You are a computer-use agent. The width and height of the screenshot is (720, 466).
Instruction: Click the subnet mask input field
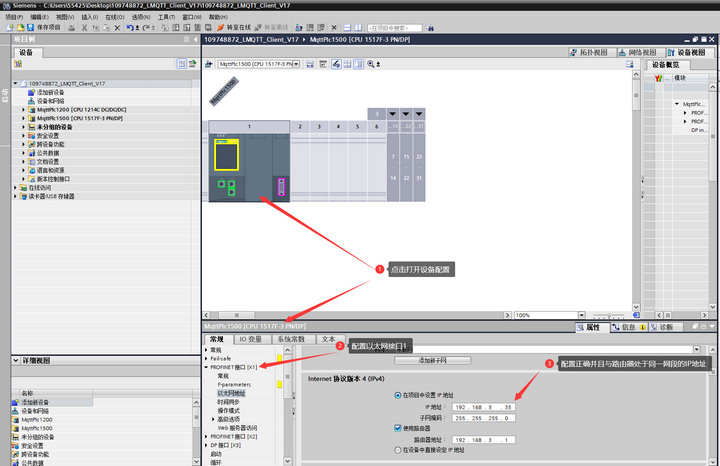click(x=483, y=418)
